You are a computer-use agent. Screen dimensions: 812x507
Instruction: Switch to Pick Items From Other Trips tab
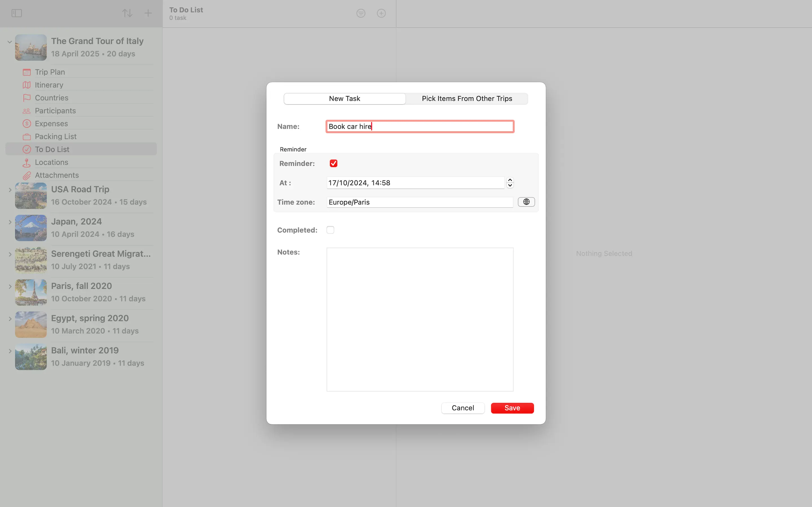click(x=467, y=99)
